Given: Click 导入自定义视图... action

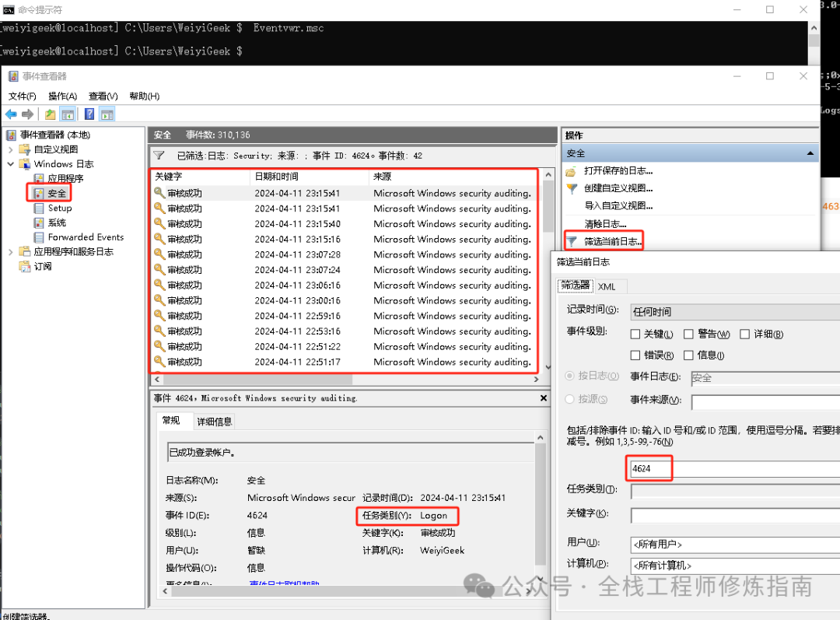Looking at the screenshot, I should pyautogui.click(x=618, y=206).
